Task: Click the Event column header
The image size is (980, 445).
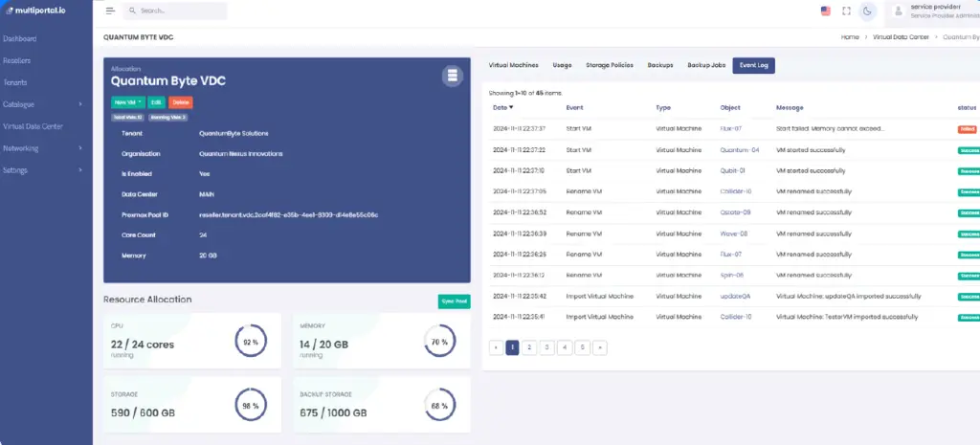Action: coord(574,107)
